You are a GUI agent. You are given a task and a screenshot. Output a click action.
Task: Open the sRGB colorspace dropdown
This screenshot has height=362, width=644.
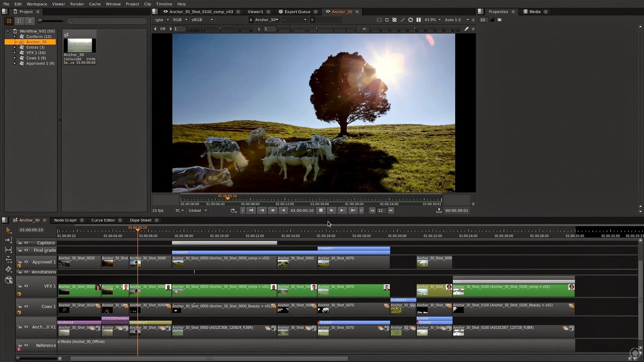coord(202,20)
